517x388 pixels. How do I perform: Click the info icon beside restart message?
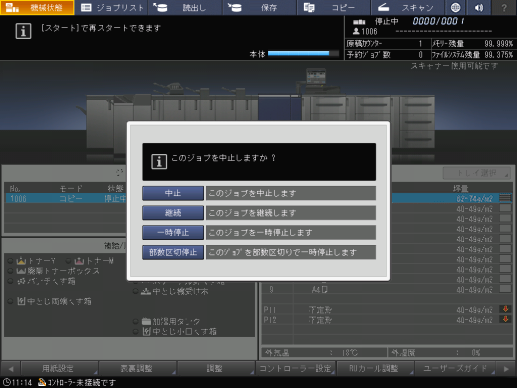tap(23, 31)
